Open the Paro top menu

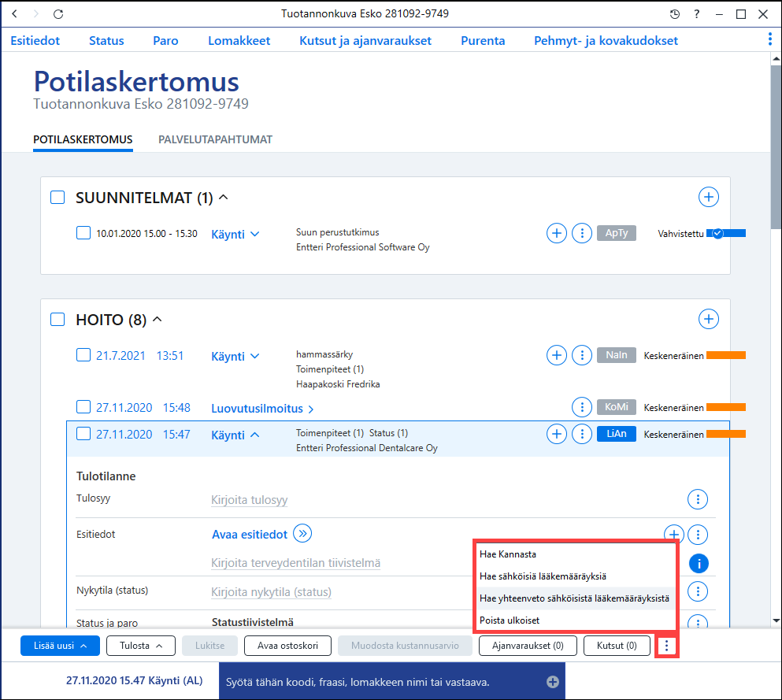point(165,40)
